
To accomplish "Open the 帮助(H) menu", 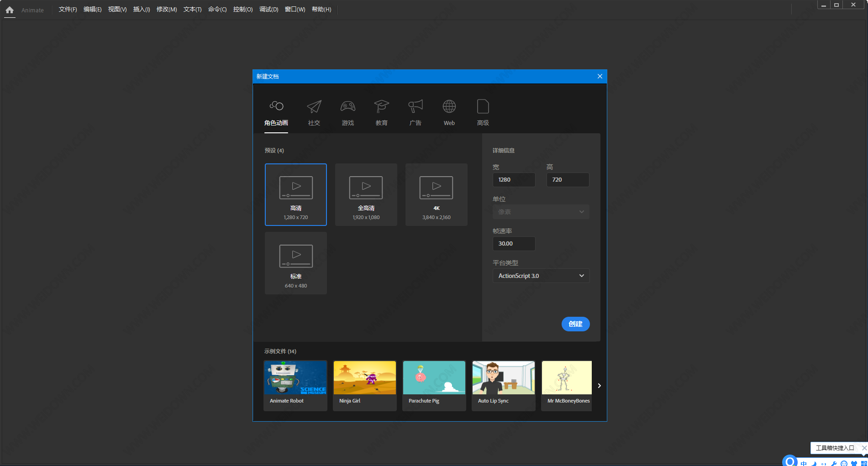I will [x=321, y=10].
